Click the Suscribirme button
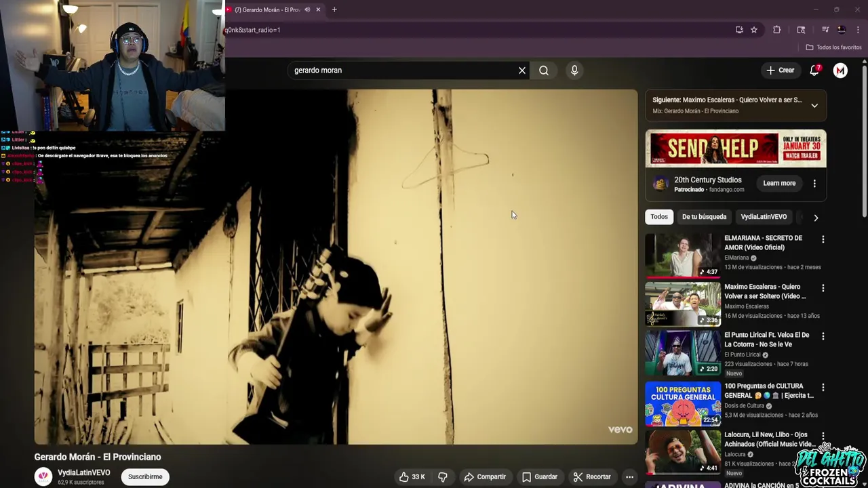 145,476
